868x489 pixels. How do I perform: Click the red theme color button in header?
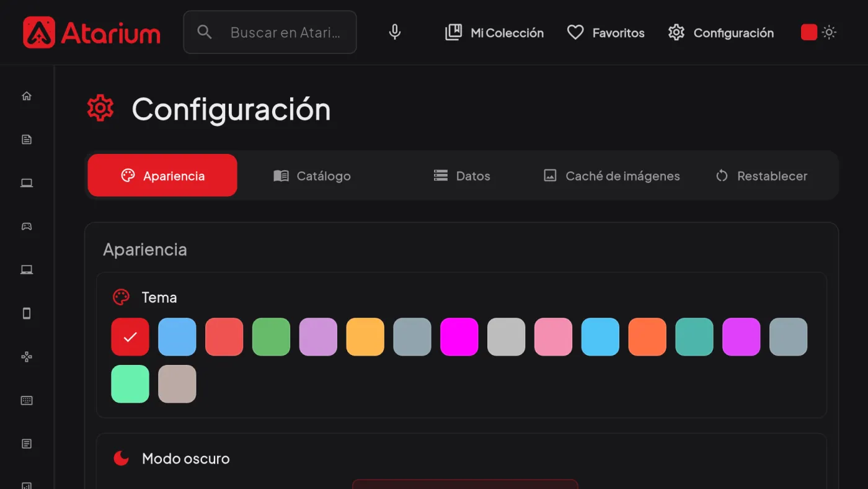tap(809, 32)
